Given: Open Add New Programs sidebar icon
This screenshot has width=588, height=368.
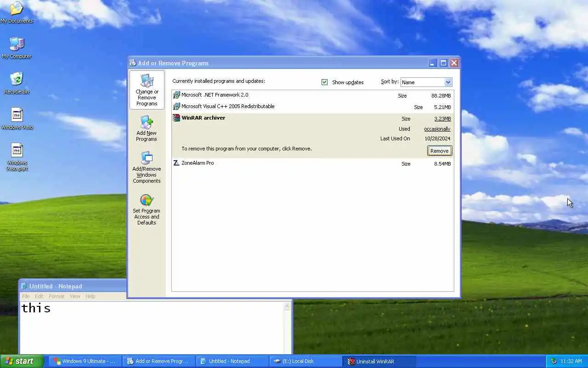Looking at the screenshot, I should pos(147,122).
